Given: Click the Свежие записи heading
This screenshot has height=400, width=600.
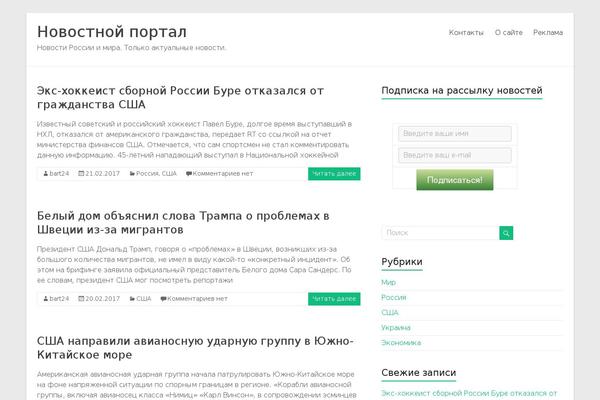Looking at the screenshot, I should (x=419, y=372).
